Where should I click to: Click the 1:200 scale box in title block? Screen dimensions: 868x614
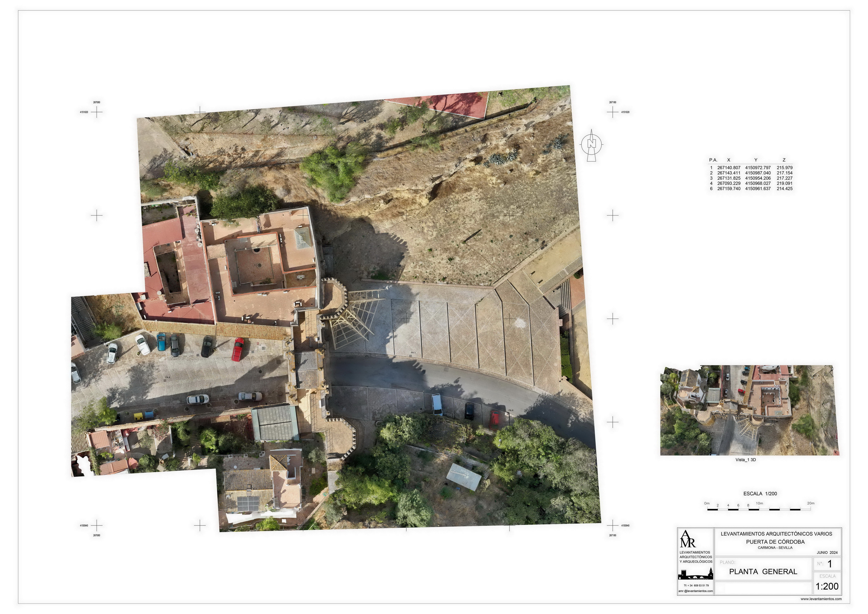pyautogui.click(x=827, y=586)
